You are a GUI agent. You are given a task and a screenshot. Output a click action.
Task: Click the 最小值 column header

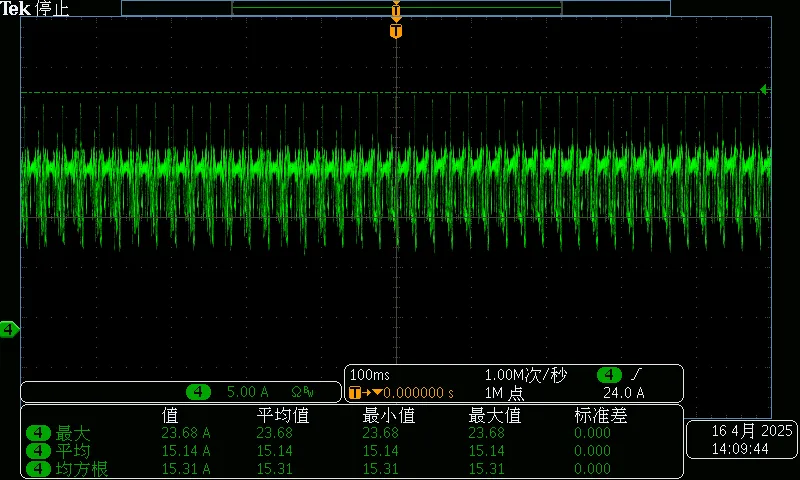388,415
